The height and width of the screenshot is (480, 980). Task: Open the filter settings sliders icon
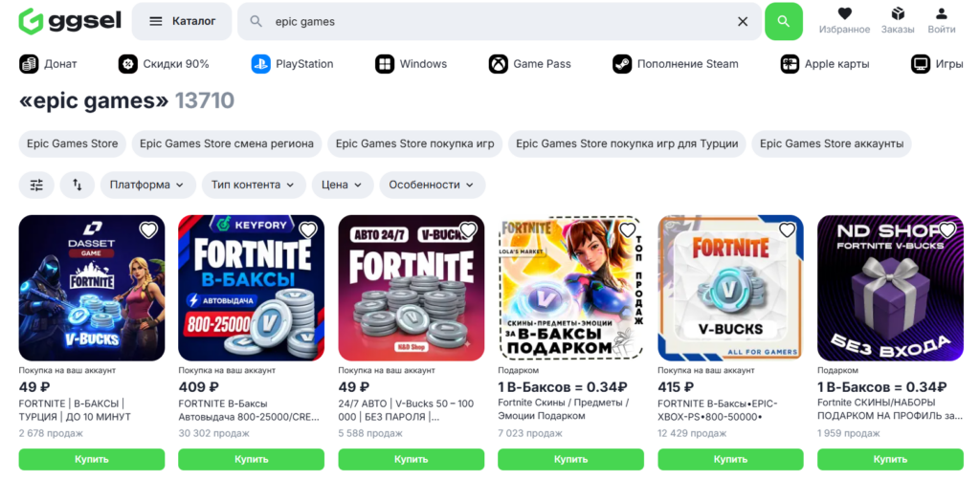point(37,185)
